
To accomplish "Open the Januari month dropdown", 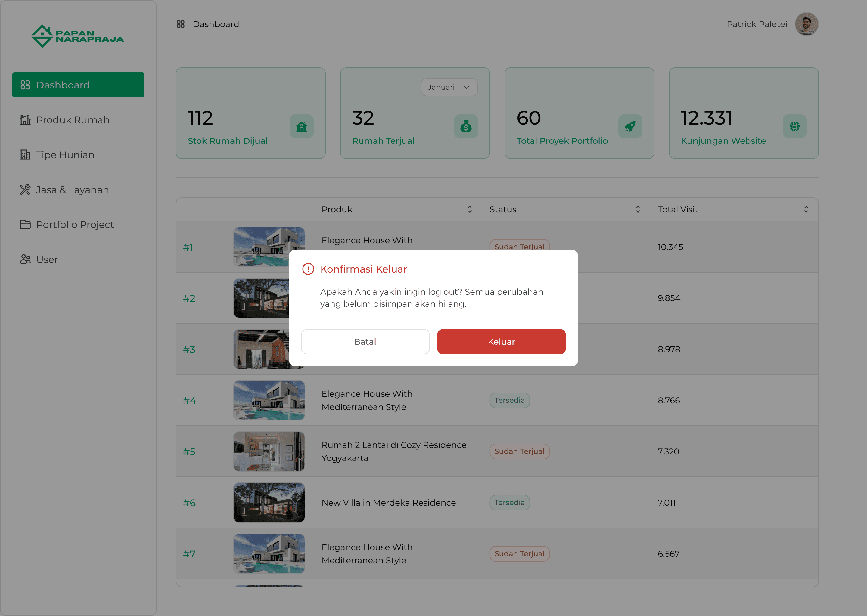I will [x=449, y=87].
